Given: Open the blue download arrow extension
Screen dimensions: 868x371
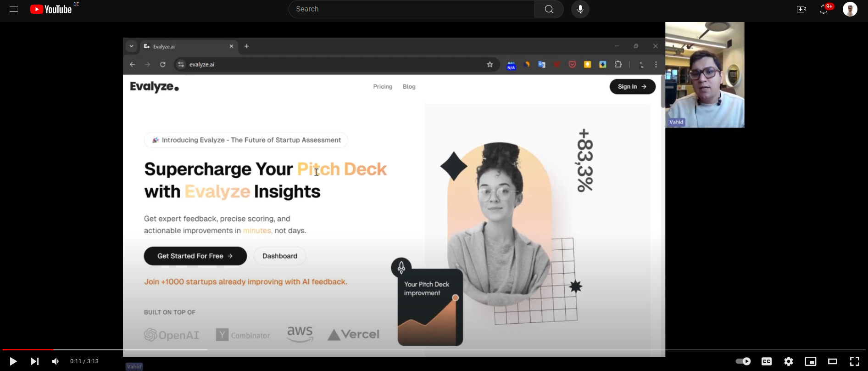Looking at the screenshot, I should coord(603,65).
